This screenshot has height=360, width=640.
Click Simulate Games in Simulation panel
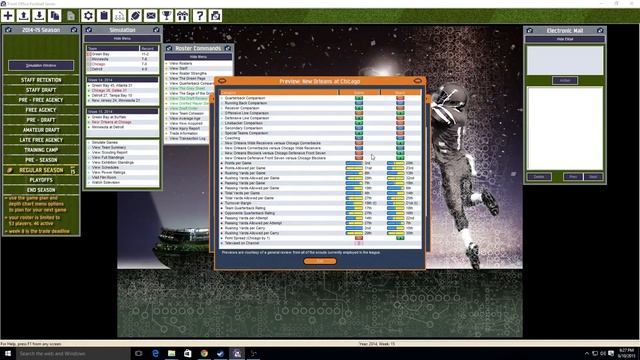104,142
